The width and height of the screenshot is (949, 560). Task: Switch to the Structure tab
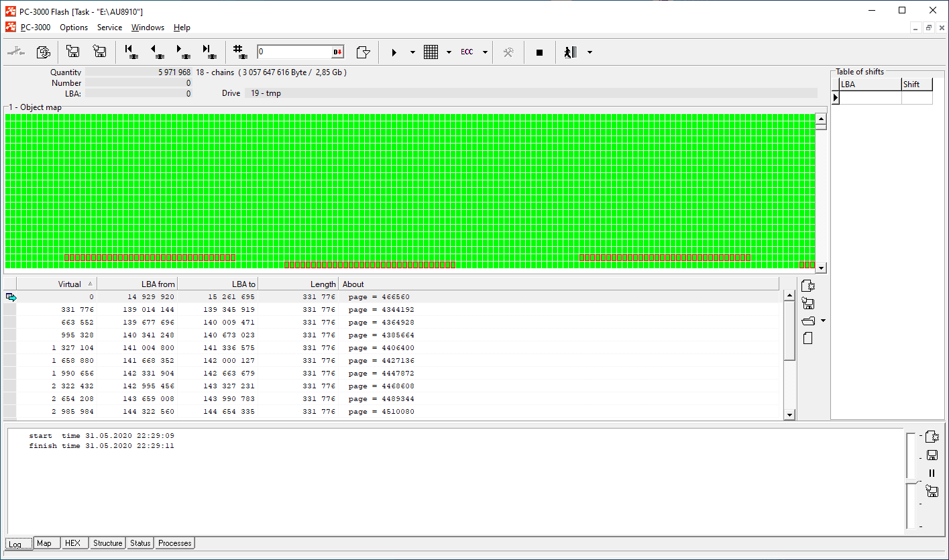(x=108, y=543)
